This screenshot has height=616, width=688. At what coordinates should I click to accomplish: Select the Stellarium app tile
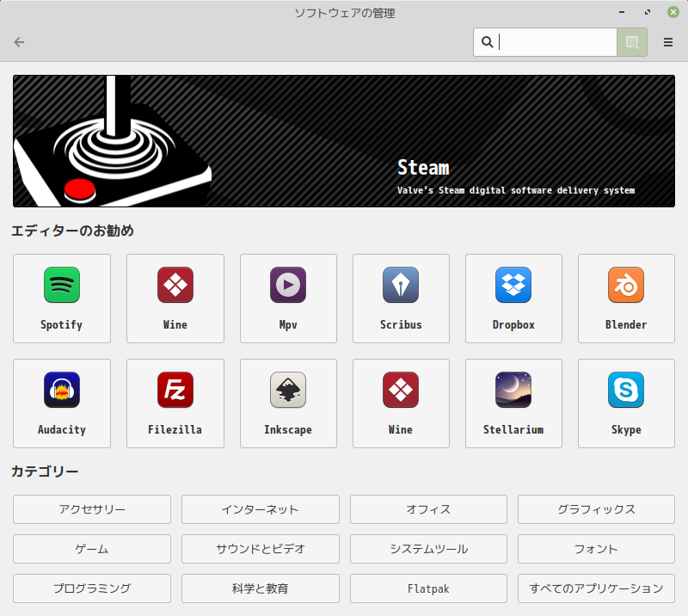pos(513,403)
